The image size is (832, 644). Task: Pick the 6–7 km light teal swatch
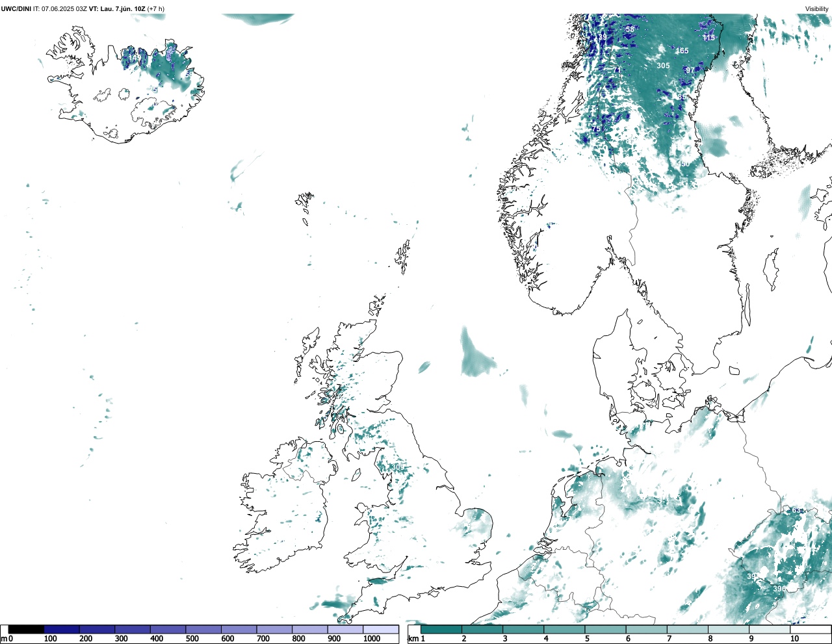[646, 629]
